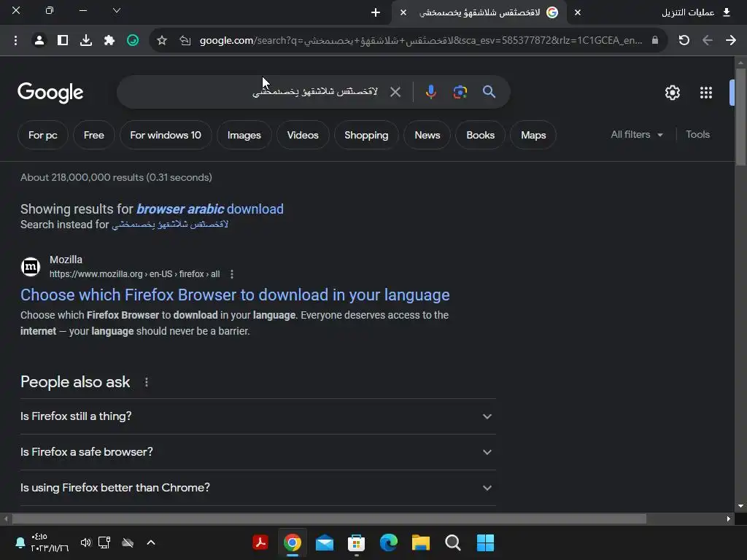Click the Mozilla site favicon
Image resolution: width=747 pixels, height=560 pixels.
click(x=31, y=267)
